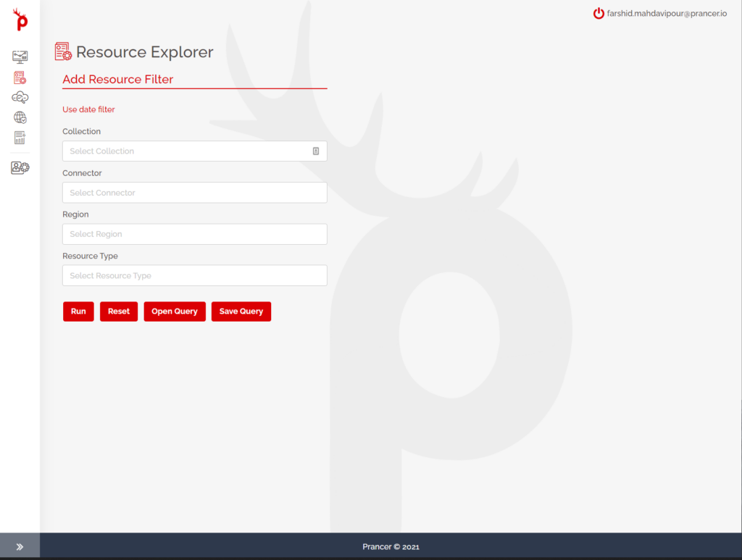The width and height of the screenshot is (742, 560).
Task: Open the dashboard monitor chart icon
Action: (20, 57)
